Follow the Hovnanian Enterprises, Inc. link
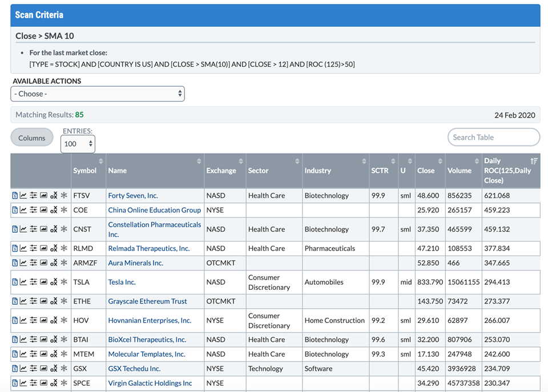 pos(150,320)
